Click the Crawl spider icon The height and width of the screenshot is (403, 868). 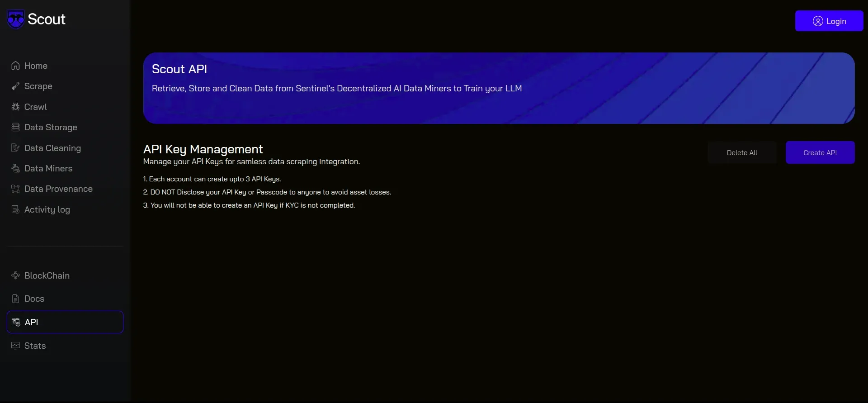(15, 107)
